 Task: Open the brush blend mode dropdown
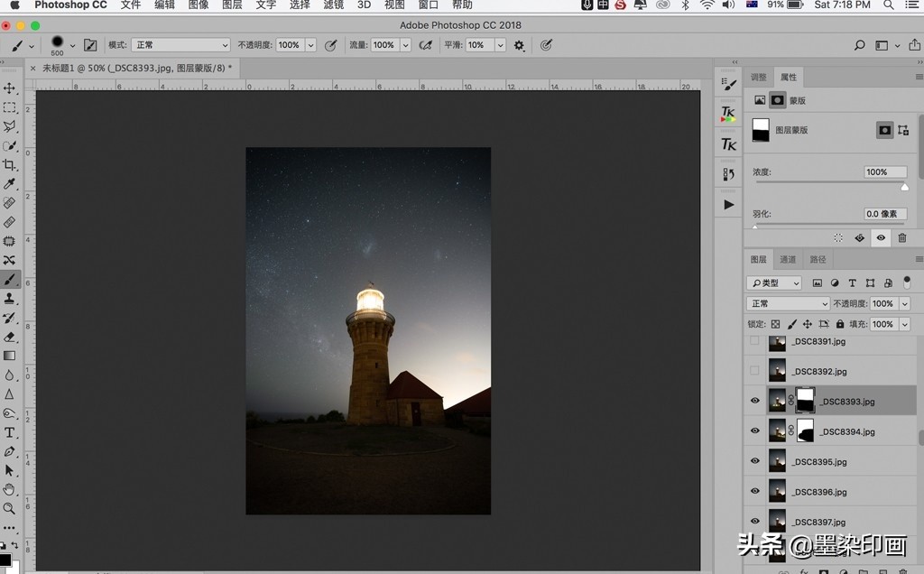[x=180, y=45]
